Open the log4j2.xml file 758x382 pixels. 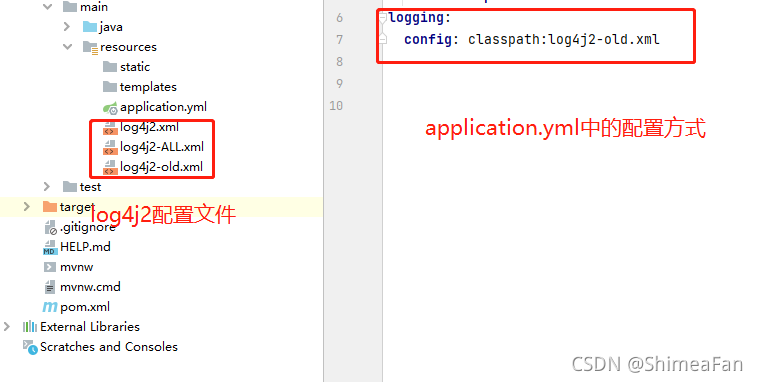coord(149,127)
